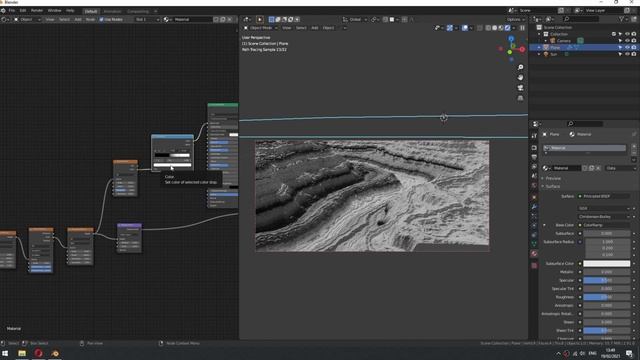Open Blender from the Windows taskbar

55,353
